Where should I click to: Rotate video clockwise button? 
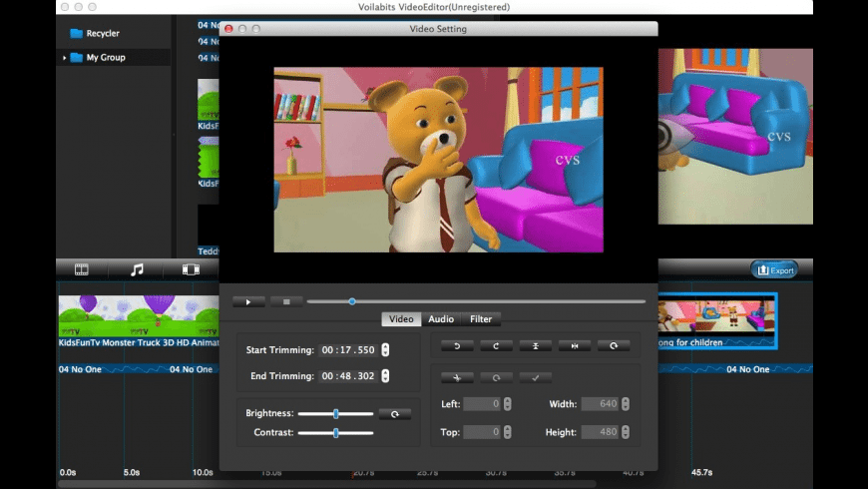click(x=496, y=345)
